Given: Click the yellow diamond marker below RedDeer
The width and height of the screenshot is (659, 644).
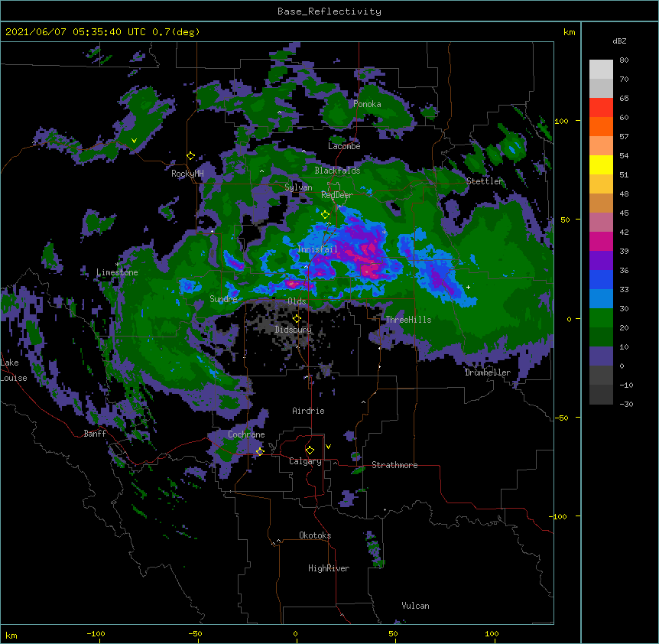Looking at the screenshot, I should click(x=325, y=215).
